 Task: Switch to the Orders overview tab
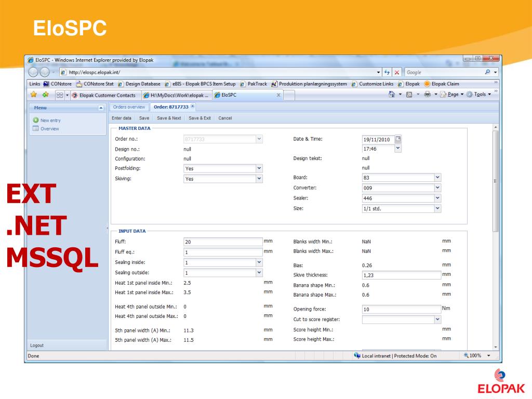tap(129, 107)
